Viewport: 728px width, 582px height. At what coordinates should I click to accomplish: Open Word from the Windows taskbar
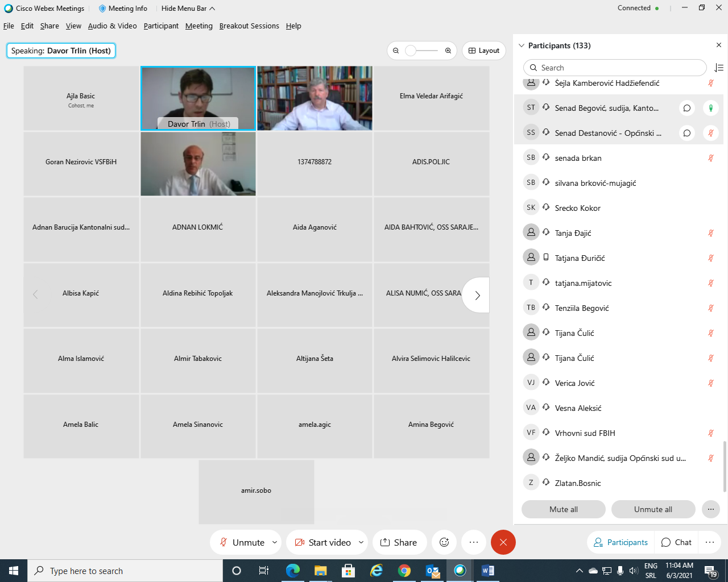[x=487, y=571]
